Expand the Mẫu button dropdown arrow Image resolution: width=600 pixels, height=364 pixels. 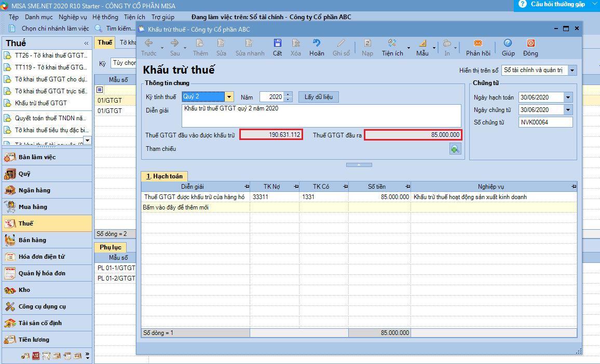434,48
